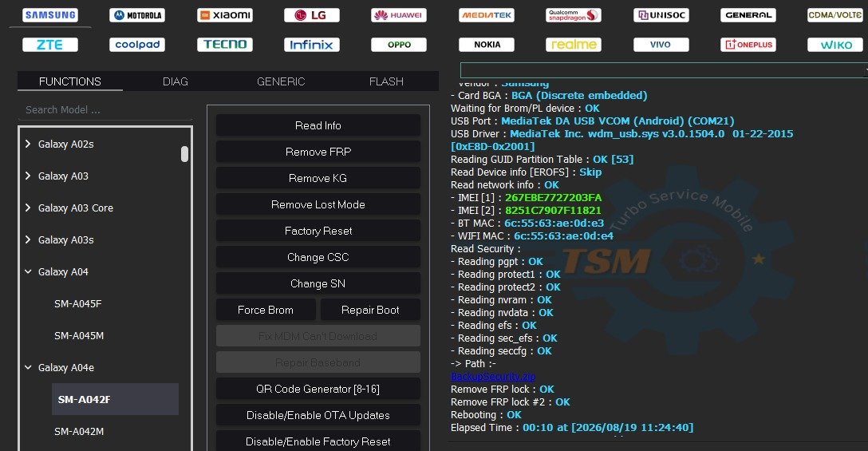The width and height of the screenshot is (868, 451).
Task: Select the LG brand logo
Action: [x=312, y=15]
